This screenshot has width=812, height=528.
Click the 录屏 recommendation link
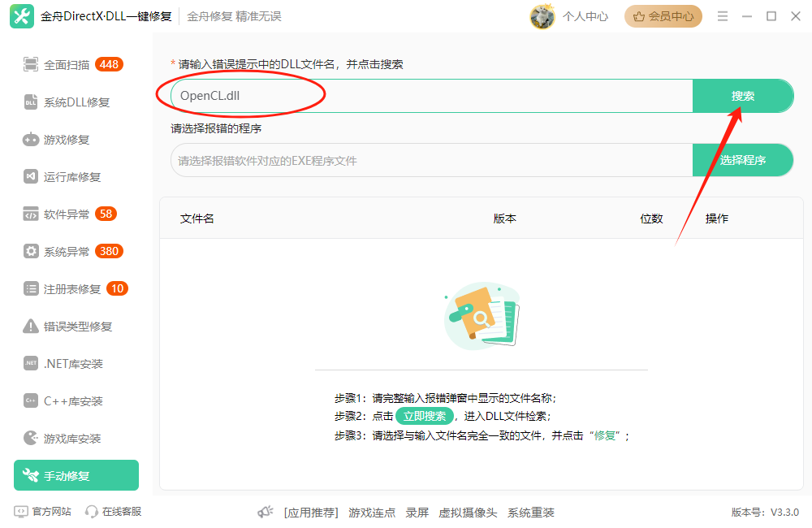(x=417, y=513)
